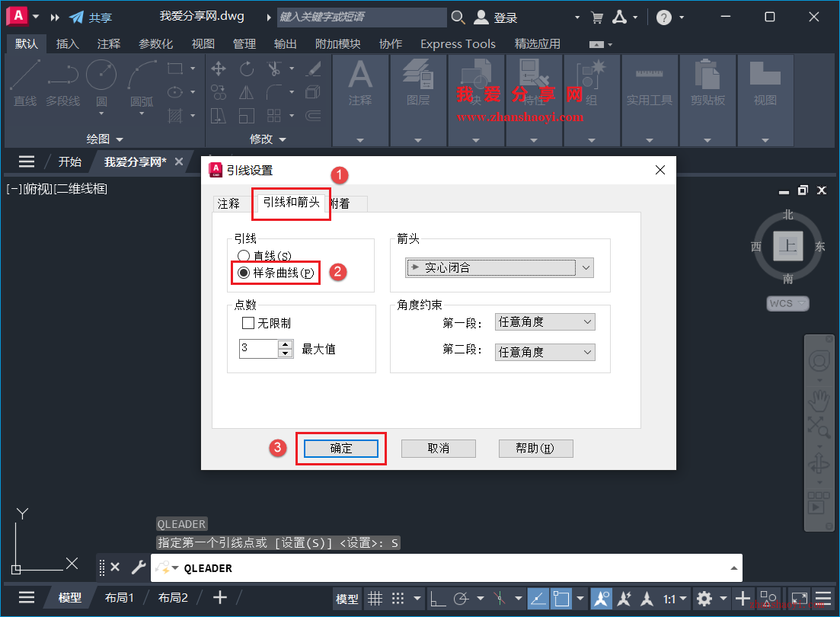Open the Express Tools ribbon tab
Image resolution: width=840 pixels, height=617 pixels.
tap(458, 44)
